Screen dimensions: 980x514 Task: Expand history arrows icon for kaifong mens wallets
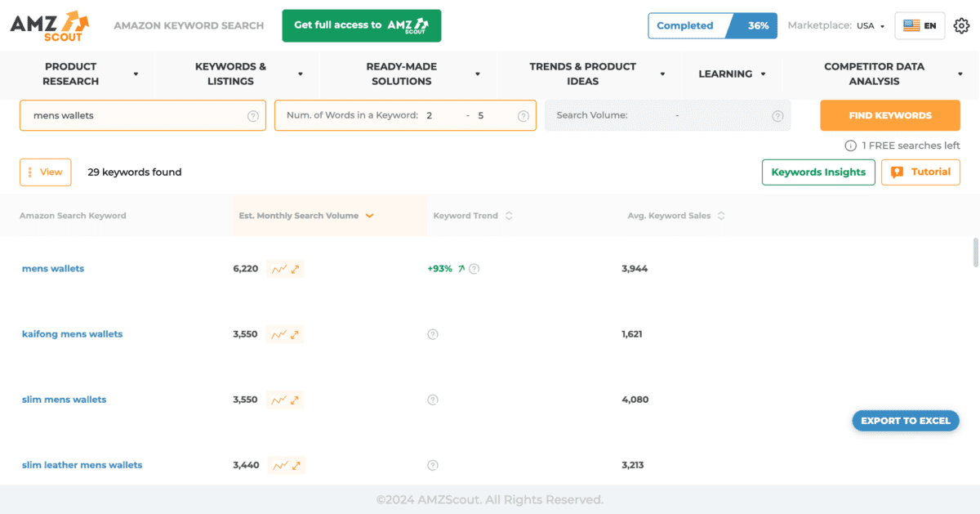click(x=296, y=334)
